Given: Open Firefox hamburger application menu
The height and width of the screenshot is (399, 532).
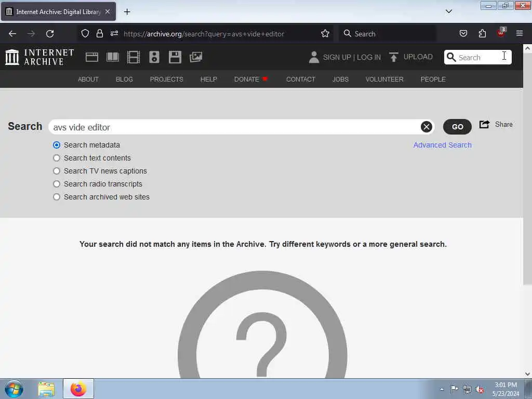Looking at the screenshot, I should (520, 33).
